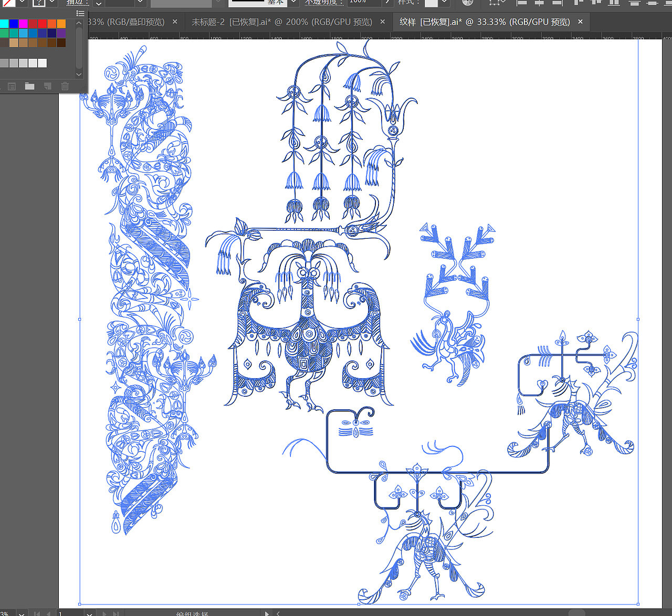Image resolution: width=672 pixels, height=616 pixels.
Task: Open the Swatches panel menu
Action: [x=80, y=13]
